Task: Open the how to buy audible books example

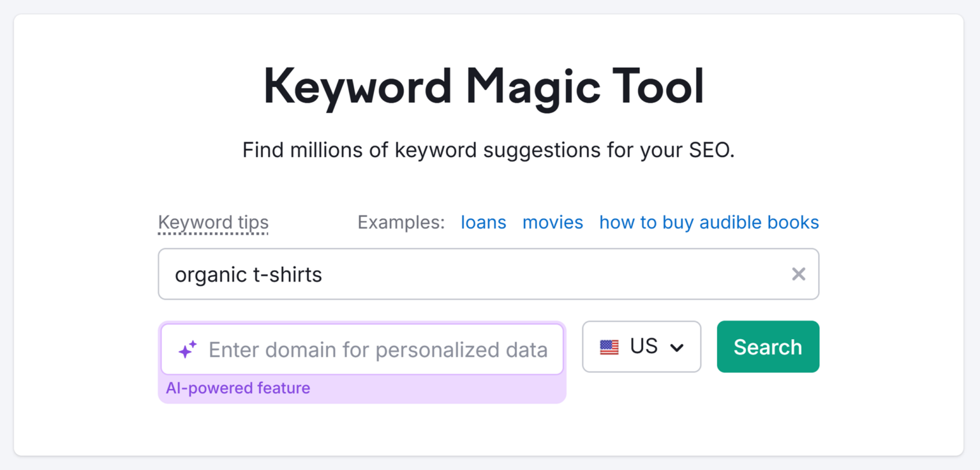Action: click(708, 222)
